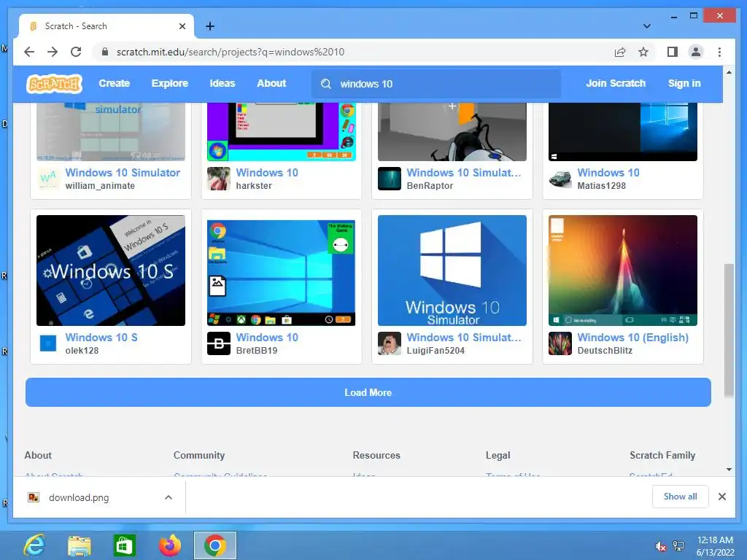747x560 pixels.
Task: Open the Create menu item
Action: pos(115,83)
